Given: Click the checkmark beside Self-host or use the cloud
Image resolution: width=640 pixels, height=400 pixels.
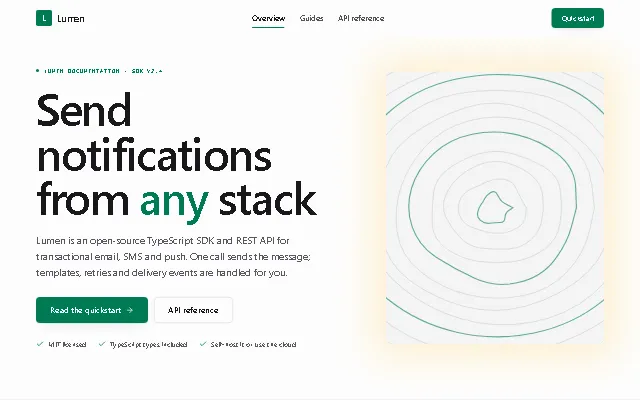Looking at the screenshot, I should [x=203, y=344].
